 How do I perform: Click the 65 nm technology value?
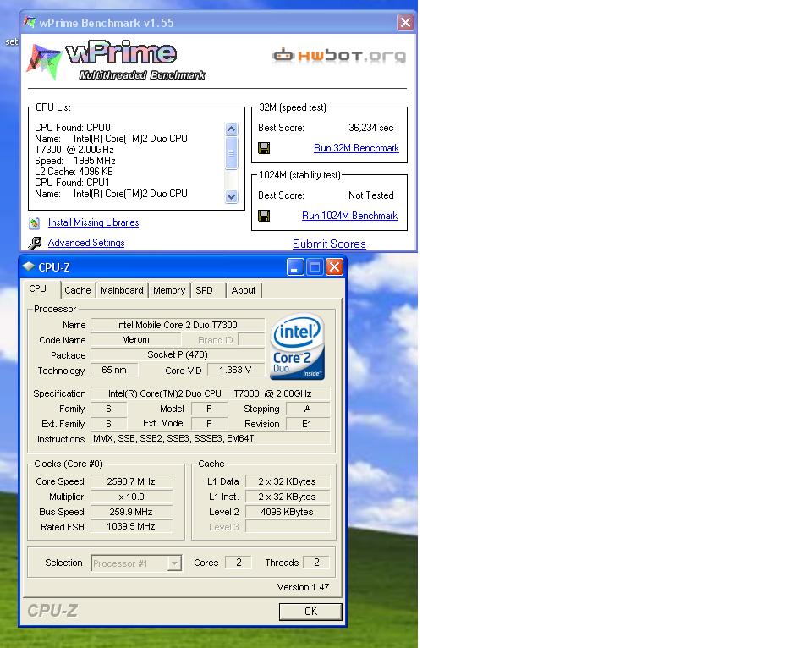point(114,370)
